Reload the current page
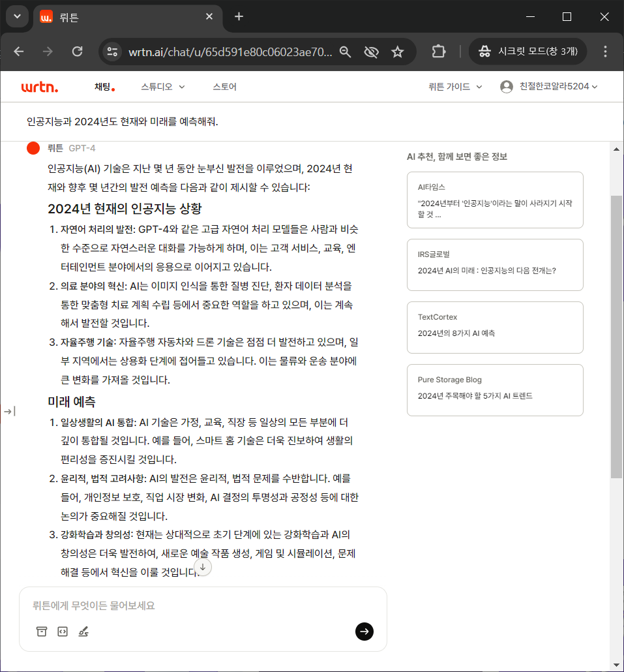The height and width of the screenshot is (672, 624). [x=77, y=52]
